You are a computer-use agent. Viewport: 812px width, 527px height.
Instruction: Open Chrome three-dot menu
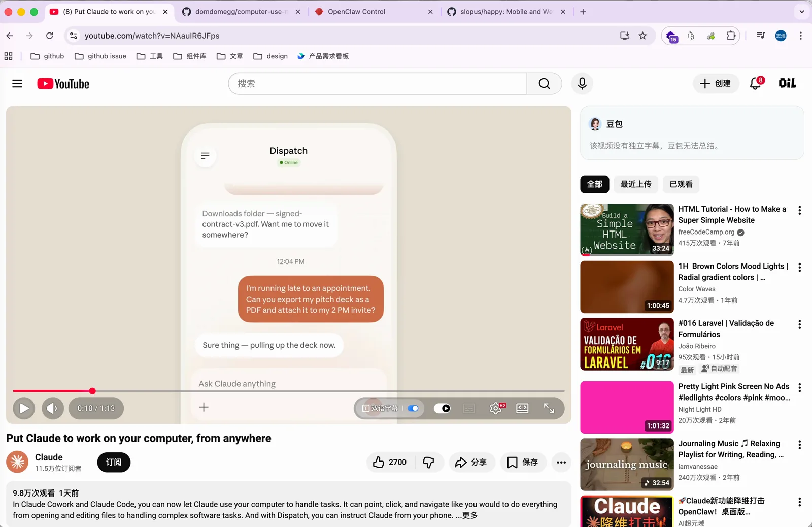coord(801,36)
